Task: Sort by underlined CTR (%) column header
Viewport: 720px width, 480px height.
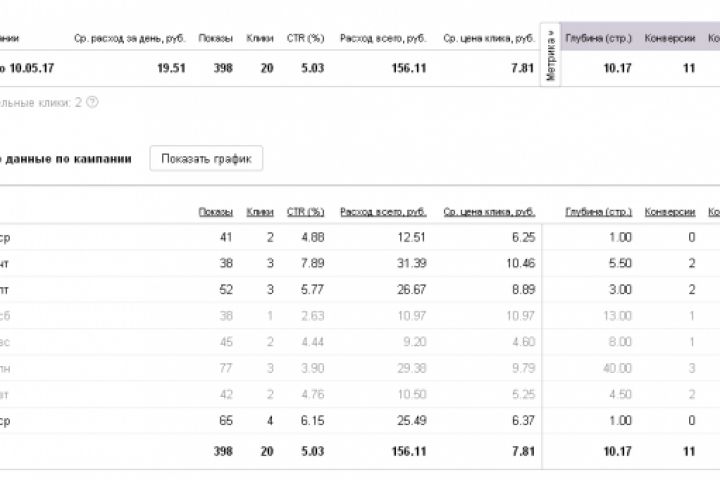Action: tap(305, 212)
